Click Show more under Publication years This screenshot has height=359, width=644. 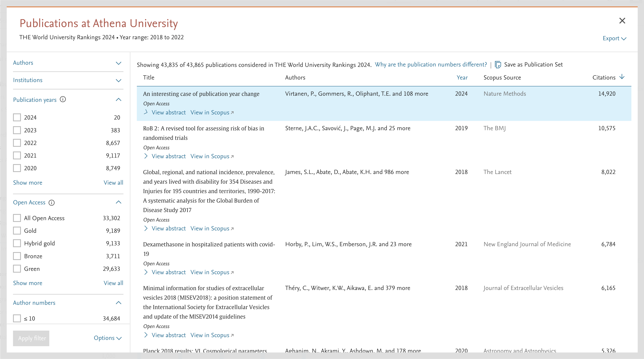(27, 183)
